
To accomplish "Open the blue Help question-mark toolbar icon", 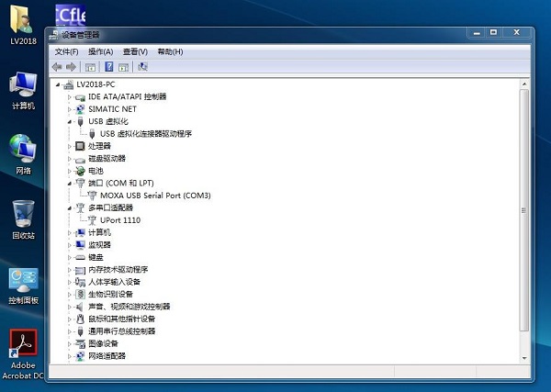I will point(109,66).
